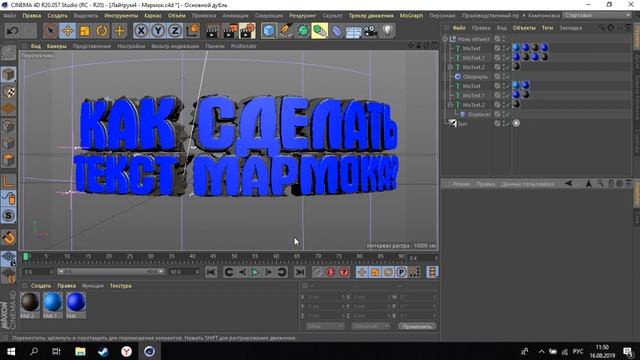The image size is (640, 360).
Task: Toggle visibility dots for first MoText
Action: pos(504,48)
